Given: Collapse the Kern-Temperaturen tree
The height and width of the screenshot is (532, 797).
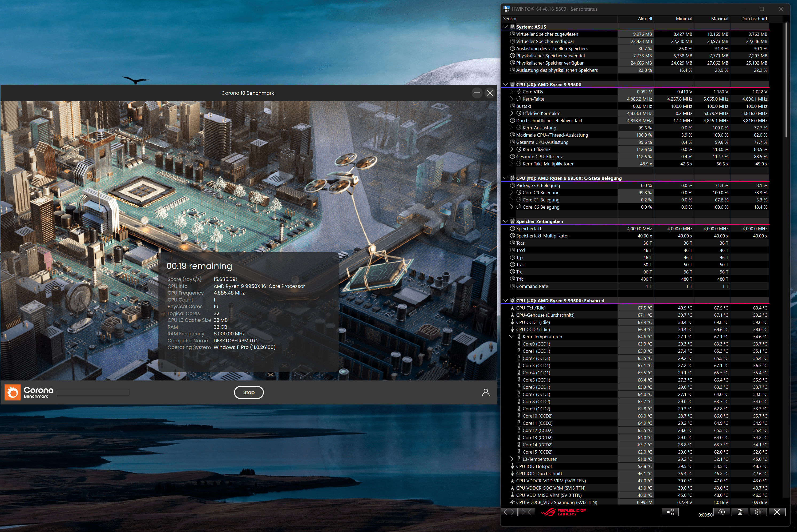Looking at the screenshot, I should [512, 337].
